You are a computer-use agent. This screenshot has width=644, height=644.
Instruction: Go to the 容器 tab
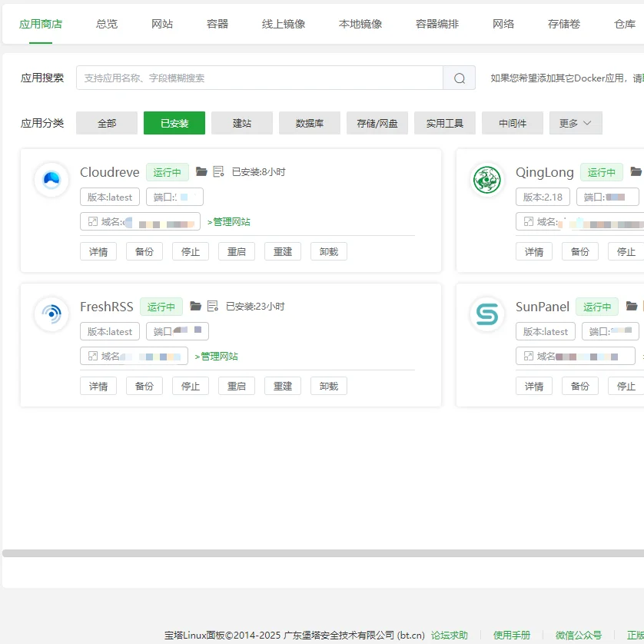(217, 24)
